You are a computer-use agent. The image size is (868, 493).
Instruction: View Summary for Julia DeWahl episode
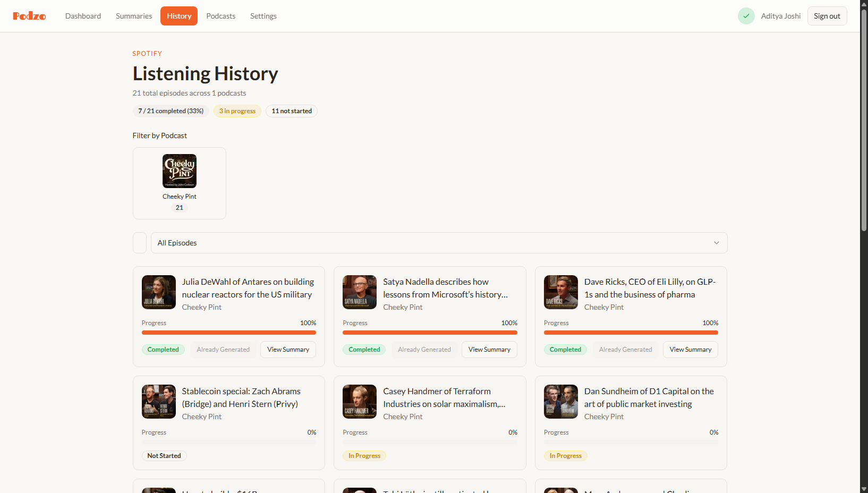click(288, 350)
